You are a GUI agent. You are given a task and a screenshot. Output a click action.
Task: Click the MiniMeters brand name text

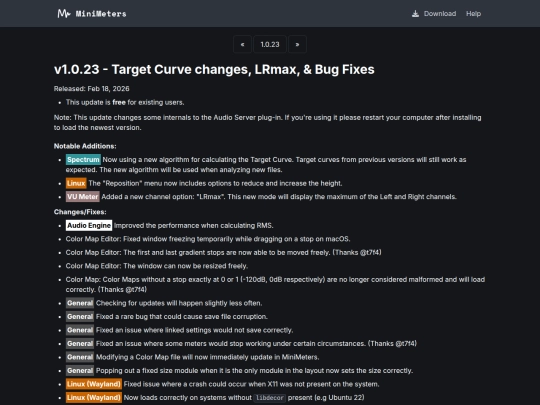[x=101, y=14]
